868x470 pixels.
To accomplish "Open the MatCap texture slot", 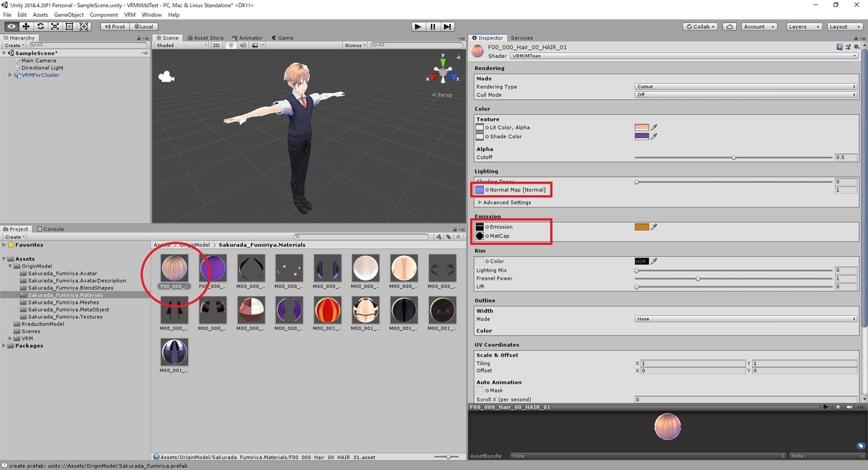I will [480, 236].
